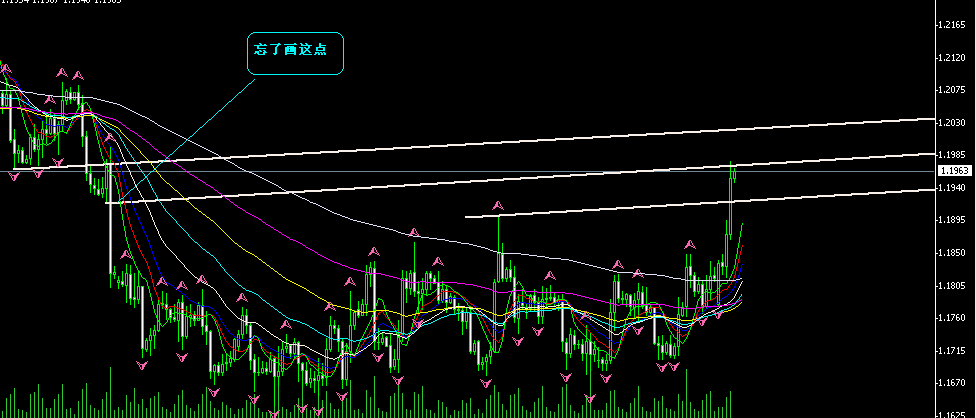Click the 1.1805 price axis label
The image size is (976, 418).
point(952,286)
